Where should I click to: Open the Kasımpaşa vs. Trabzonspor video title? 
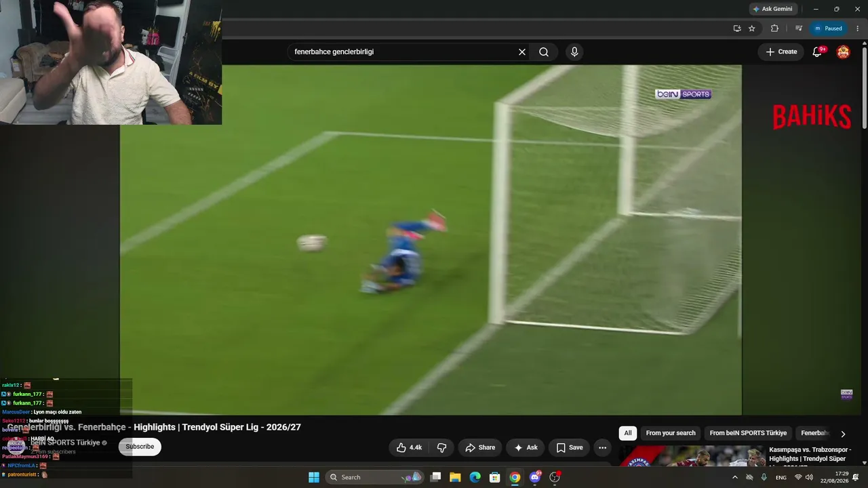coord(810,455)
